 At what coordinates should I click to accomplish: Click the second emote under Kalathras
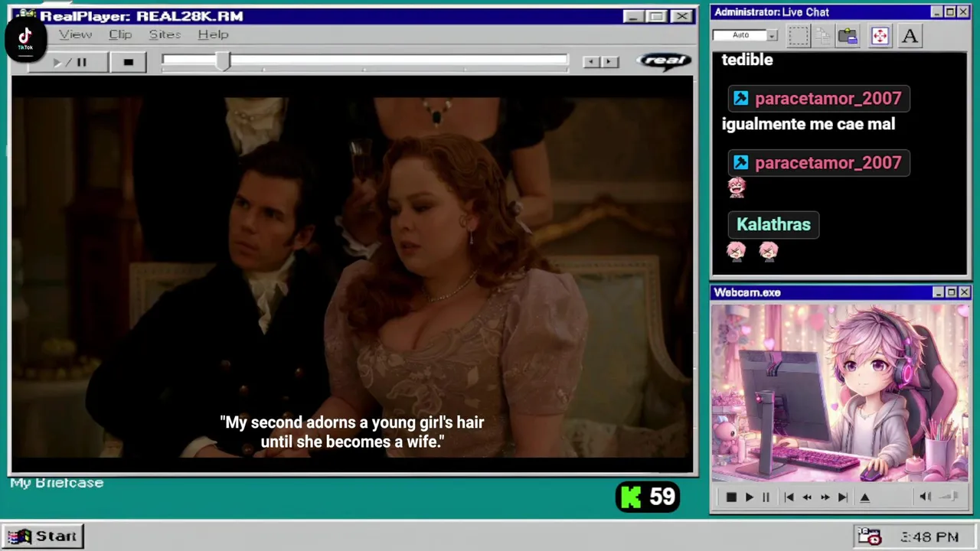click(x=768, y=251)
